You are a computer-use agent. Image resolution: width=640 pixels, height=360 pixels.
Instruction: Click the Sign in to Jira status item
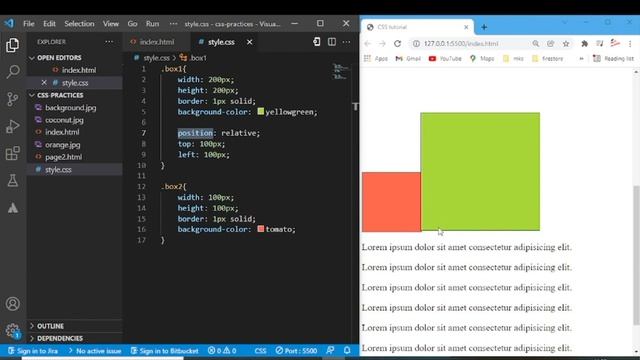point(33,351)
